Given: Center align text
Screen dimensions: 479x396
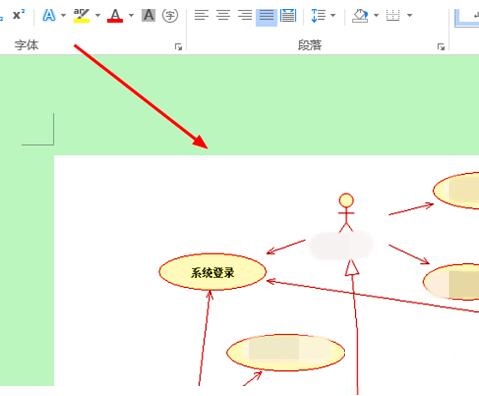Looking at the screenshot, I should coord(223,15).
